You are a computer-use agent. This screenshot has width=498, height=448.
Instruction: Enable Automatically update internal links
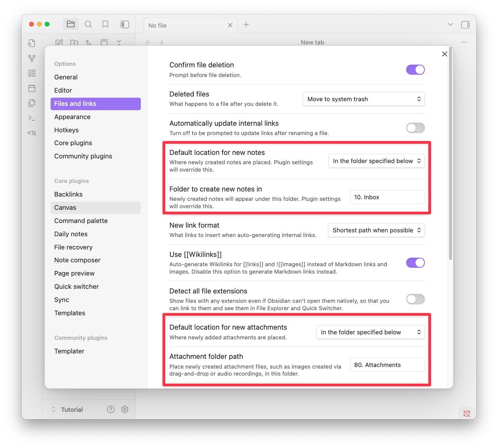[415, 128]
